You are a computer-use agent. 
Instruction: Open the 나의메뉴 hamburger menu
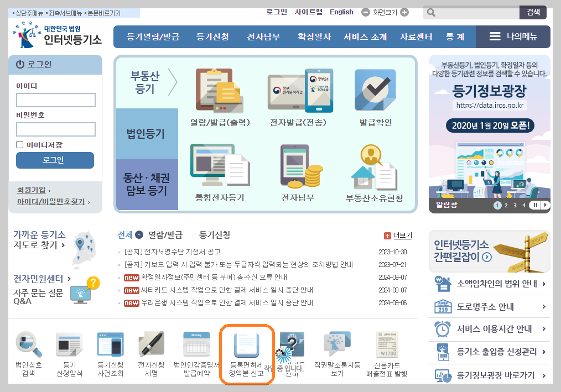513,36
